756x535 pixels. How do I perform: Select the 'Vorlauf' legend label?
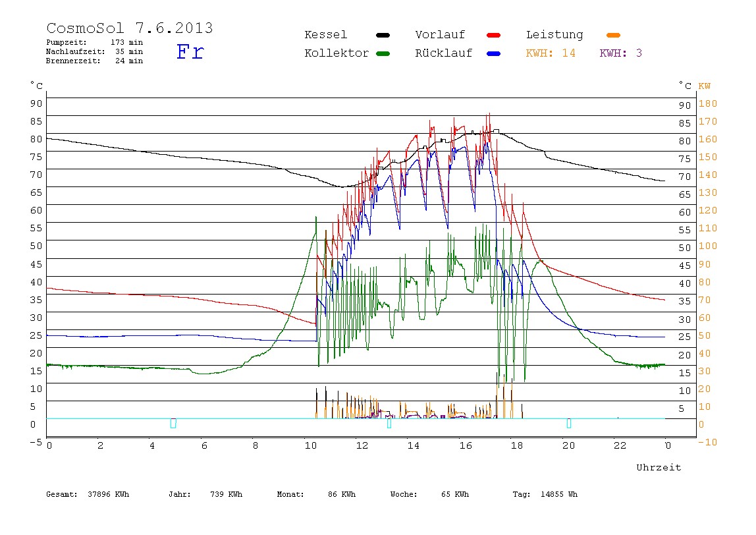click(x=440, y=35)
